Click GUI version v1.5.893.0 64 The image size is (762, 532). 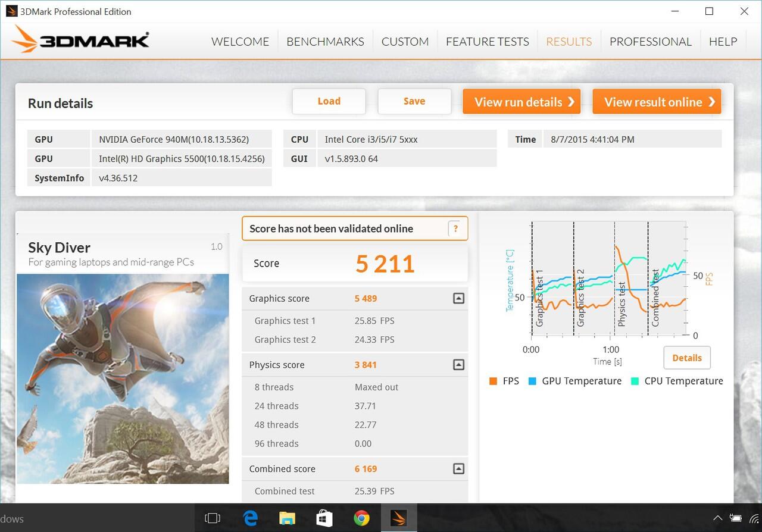(x=407, y=158)
